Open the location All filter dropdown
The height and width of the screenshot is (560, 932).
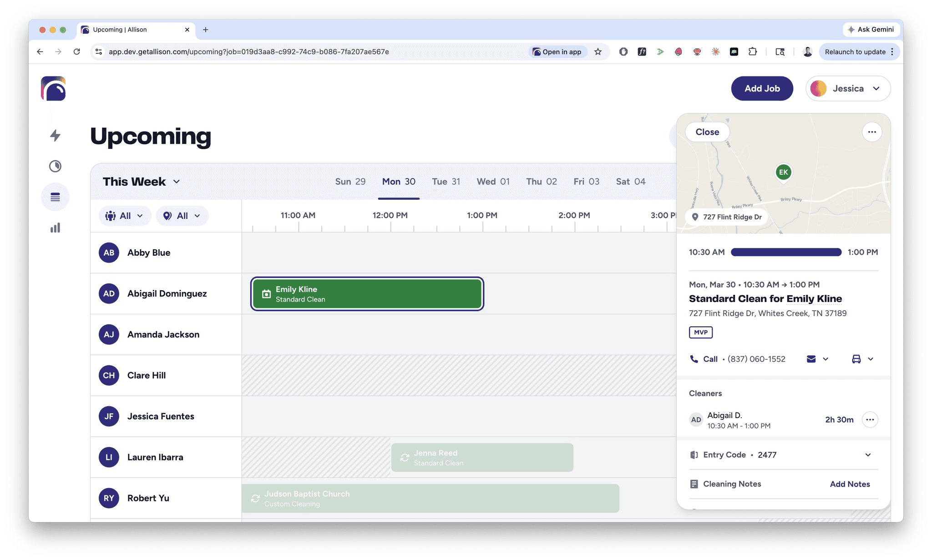[182, 216]
